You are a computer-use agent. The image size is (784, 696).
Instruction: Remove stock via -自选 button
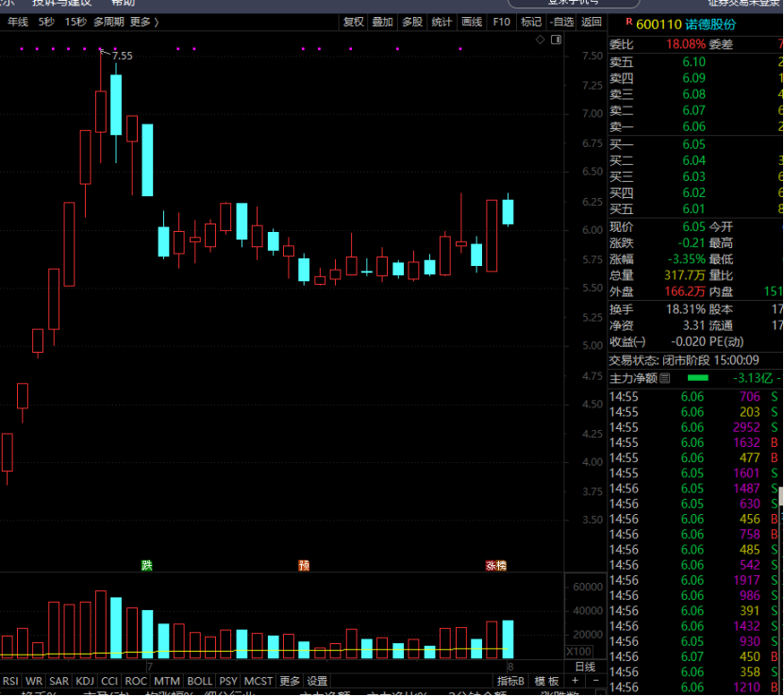[562, 22]
